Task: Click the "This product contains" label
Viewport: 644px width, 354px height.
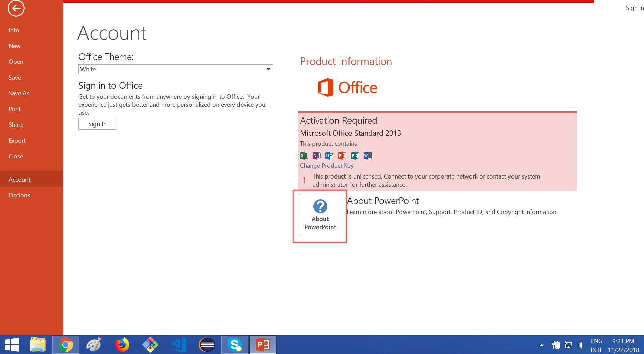Action: [x=328, y=144]
